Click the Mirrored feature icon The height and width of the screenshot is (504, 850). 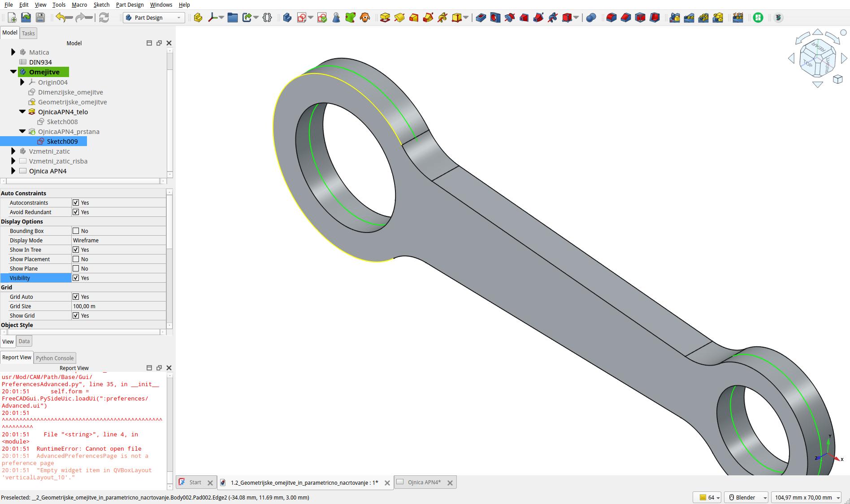click(674, 18)
